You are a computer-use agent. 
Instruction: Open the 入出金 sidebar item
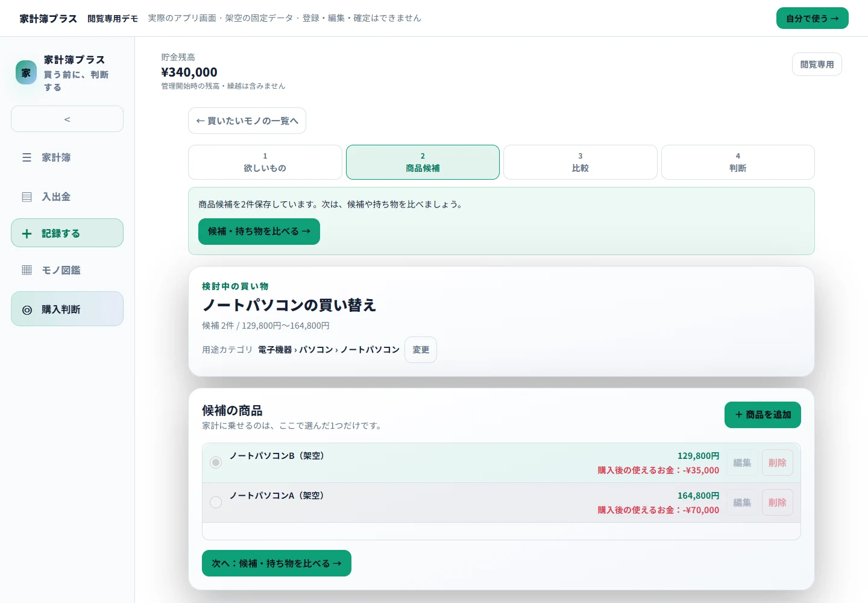click(67, 197)
